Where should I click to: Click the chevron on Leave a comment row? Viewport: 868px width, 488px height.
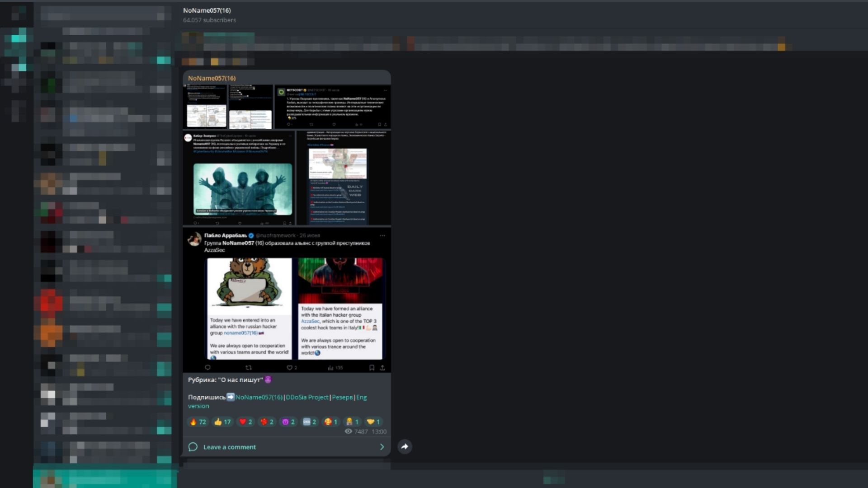[382, 447]
